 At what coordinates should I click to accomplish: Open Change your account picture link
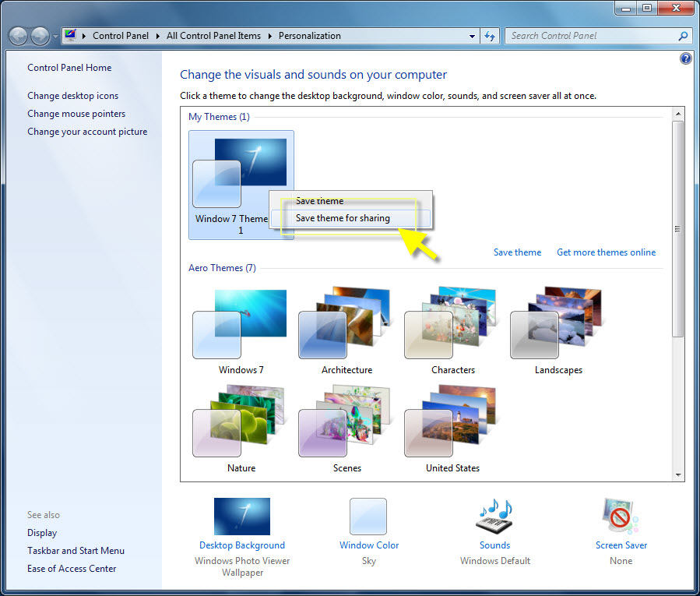coord(87,132)
